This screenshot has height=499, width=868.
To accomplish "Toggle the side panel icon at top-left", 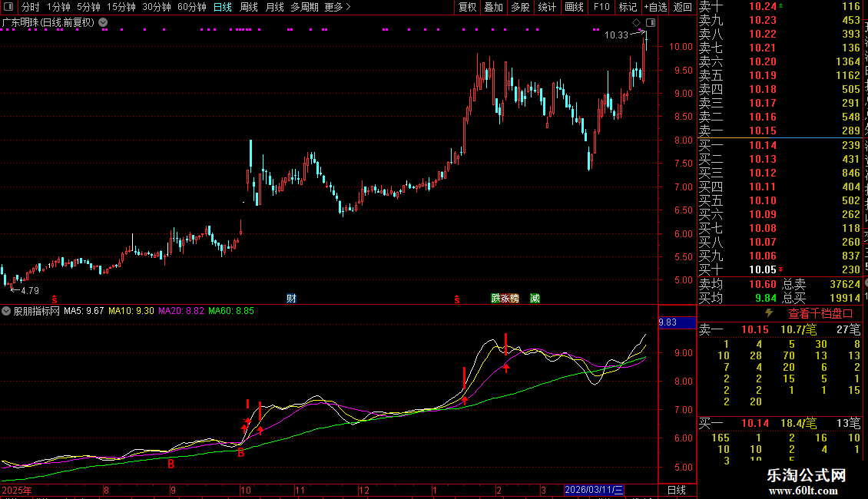I will pos(8,7).
